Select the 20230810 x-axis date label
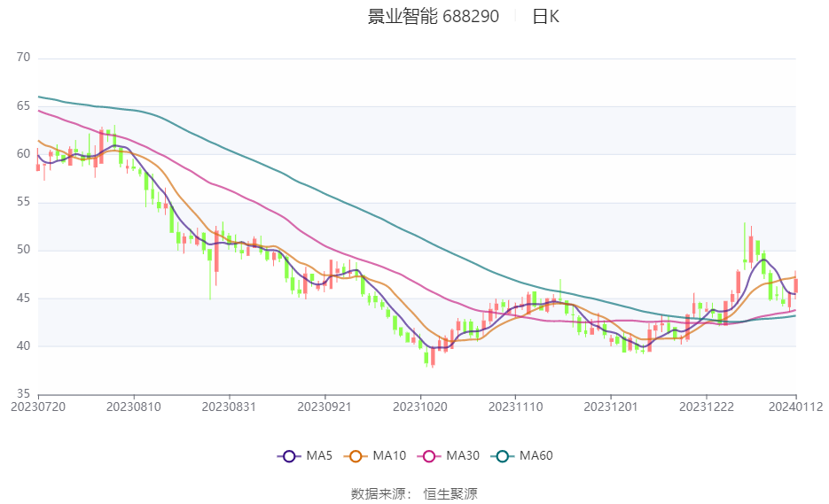The height and width of the screenshot is (504, 829). [134, 407]
